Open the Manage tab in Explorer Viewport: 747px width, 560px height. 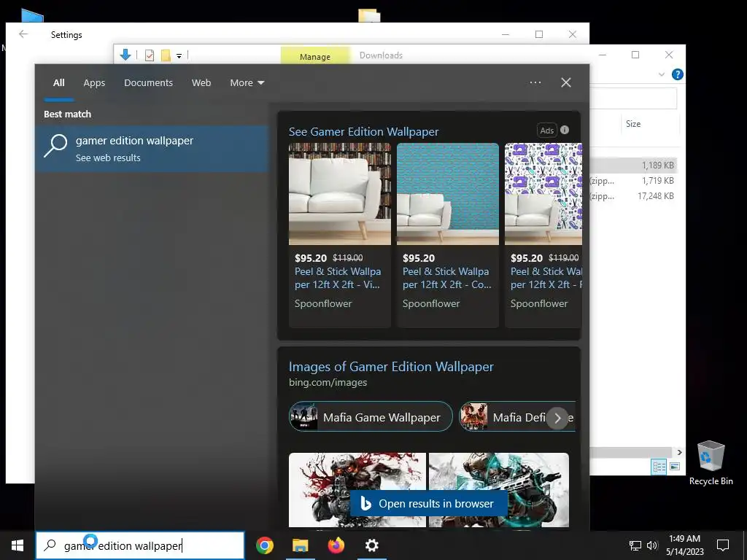pos(315,56)
